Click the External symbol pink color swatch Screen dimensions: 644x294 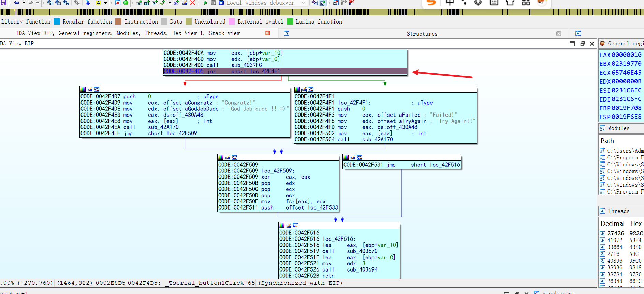[232, 21]
